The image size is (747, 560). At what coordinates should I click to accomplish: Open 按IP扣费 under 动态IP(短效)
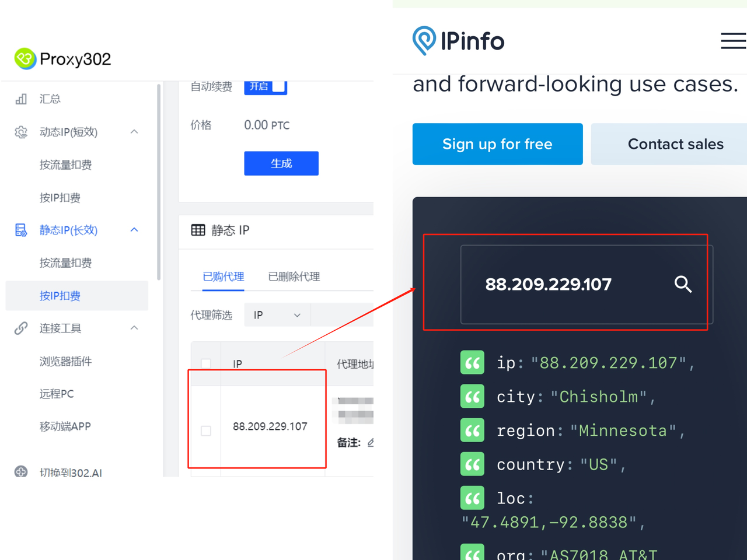point(60,197)
